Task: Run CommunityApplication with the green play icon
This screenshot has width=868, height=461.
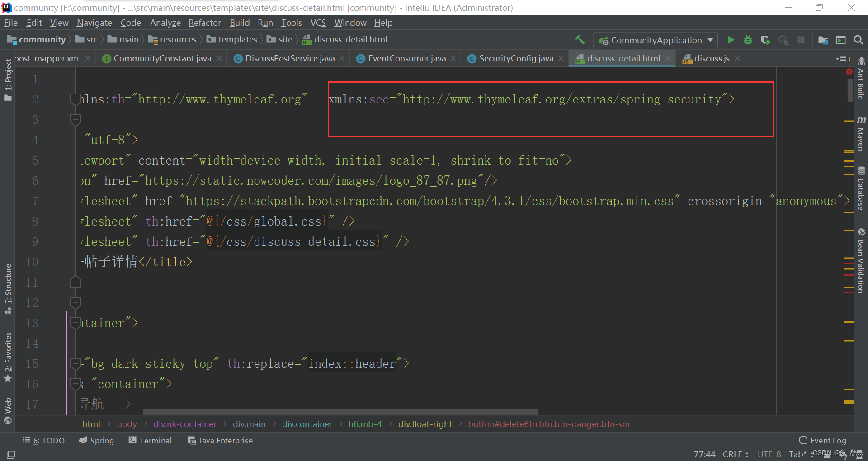Action: pos(731,40)
